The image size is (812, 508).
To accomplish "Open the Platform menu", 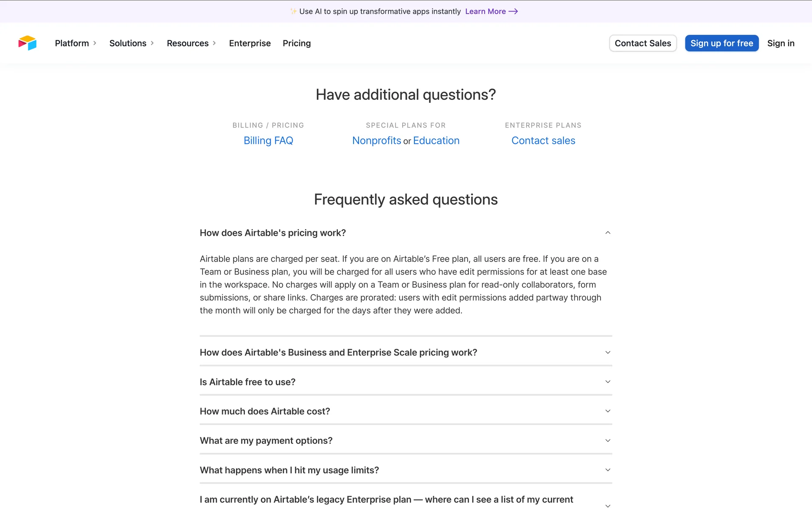I will coord(75,43).
